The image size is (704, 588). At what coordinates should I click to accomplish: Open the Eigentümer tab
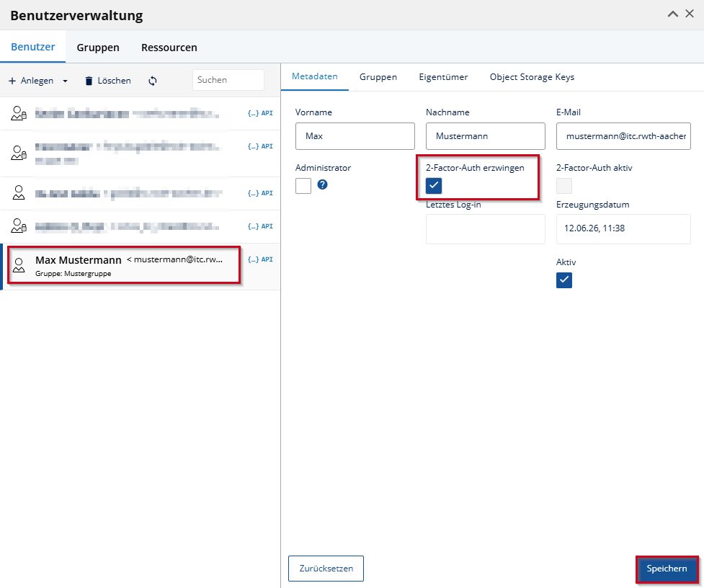coord(443,77)
